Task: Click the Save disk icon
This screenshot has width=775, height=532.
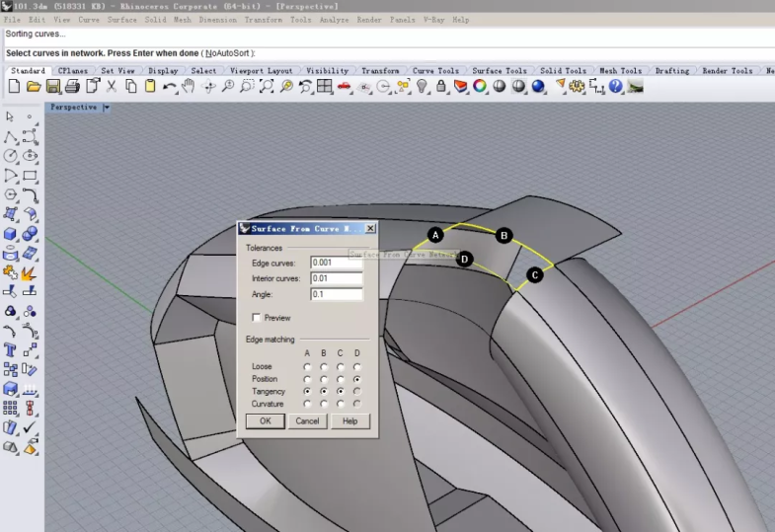Action: coord(53,87)
